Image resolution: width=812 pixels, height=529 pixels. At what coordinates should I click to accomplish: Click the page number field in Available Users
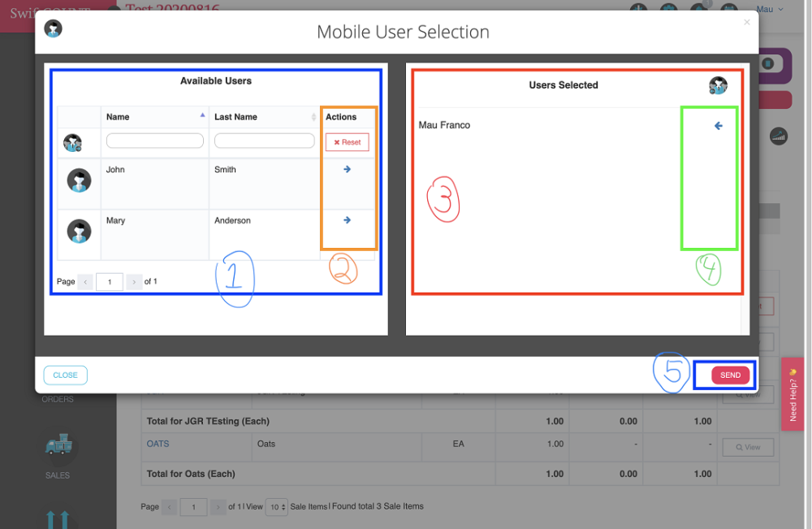(110, 282)
